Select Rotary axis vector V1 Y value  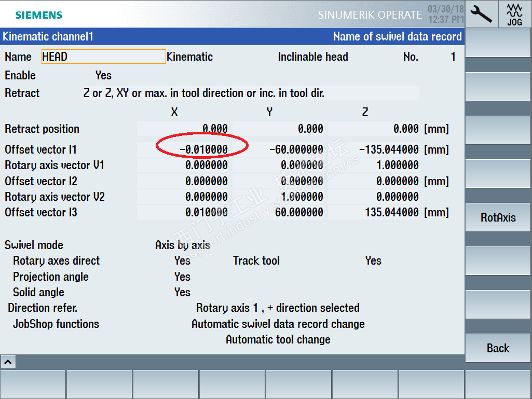(278, 165)
